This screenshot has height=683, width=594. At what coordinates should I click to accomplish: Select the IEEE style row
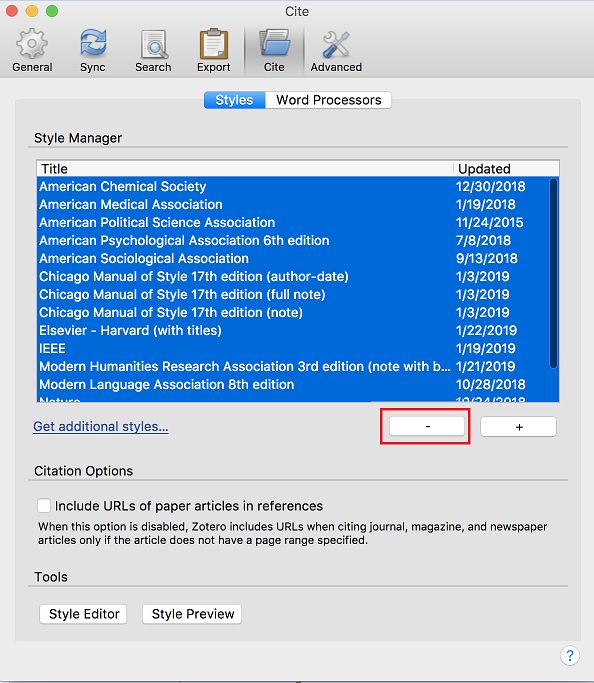pyautogui.click(x=298, y=348)
